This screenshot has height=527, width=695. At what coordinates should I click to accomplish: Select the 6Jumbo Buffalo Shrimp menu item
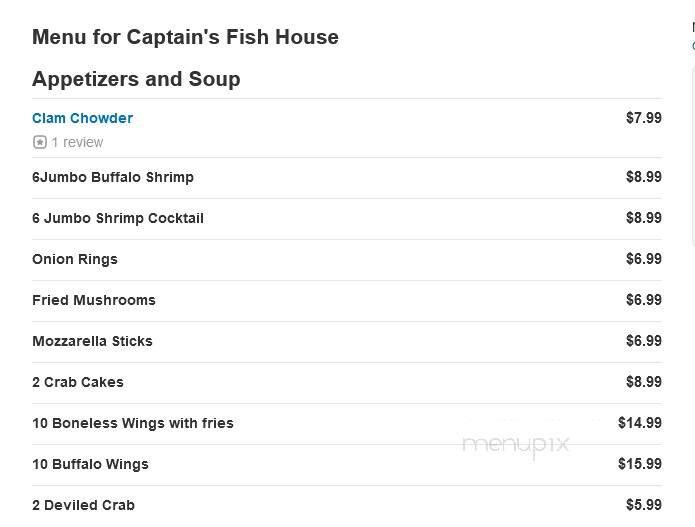coord(113,177)
